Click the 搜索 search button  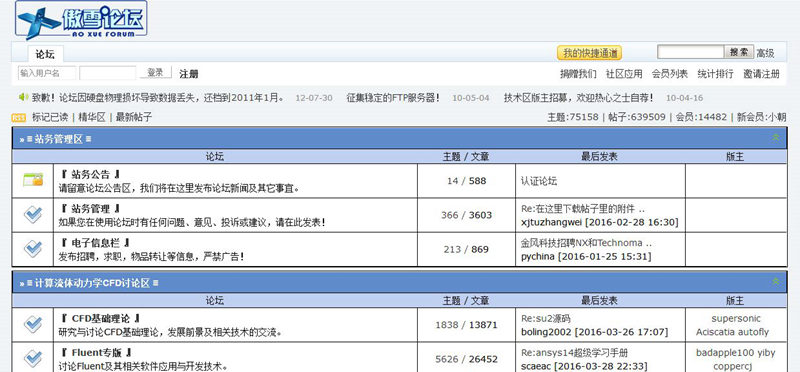click(x=739, y=52)
